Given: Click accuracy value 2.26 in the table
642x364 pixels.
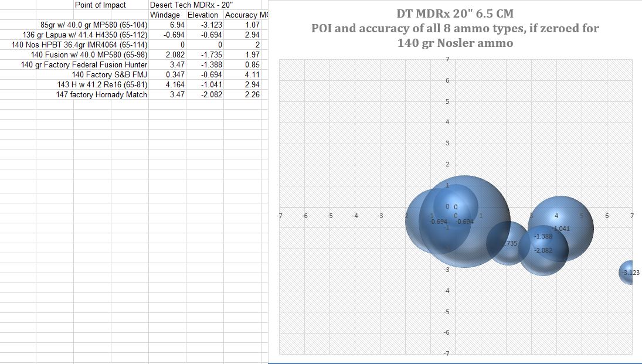Looking at the screenshot, I should coord(252,94).
